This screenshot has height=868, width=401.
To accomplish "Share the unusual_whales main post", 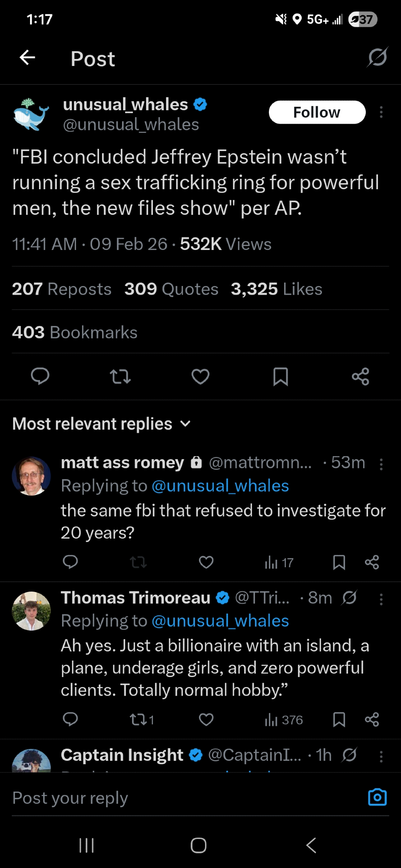I will [361, 376].
